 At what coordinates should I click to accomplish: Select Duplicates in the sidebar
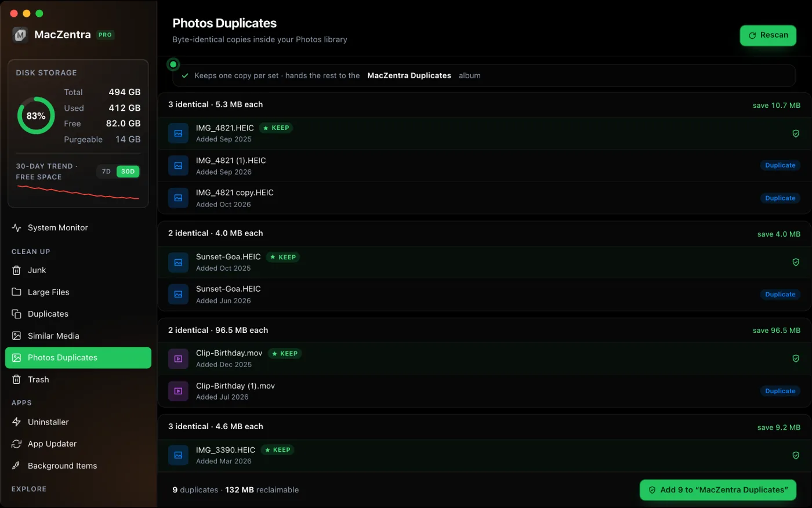click(78, 314)
